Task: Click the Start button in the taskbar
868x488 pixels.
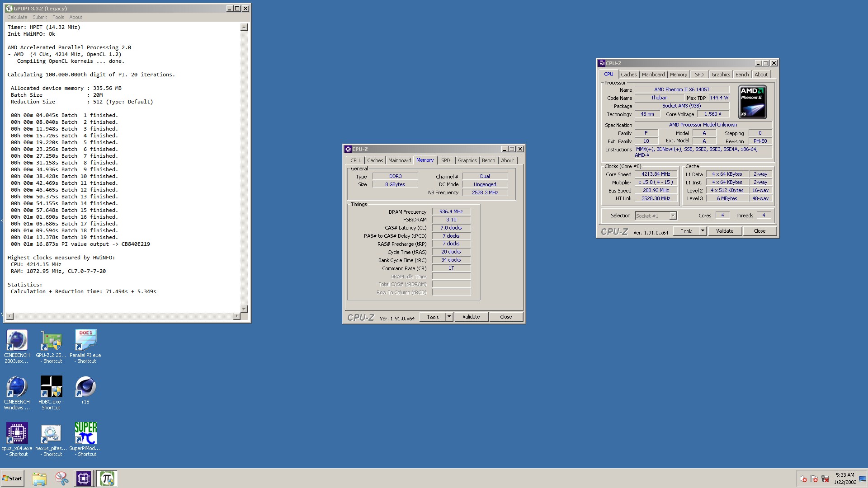Action: (x=12, y=479)
